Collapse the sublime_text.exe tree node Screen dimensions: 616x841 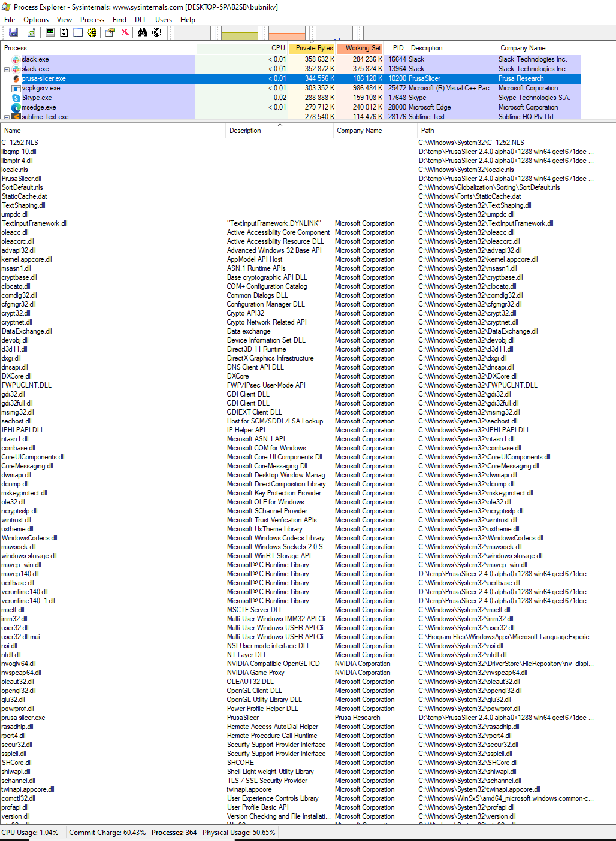pyautogui.click(x=7, y=116)
